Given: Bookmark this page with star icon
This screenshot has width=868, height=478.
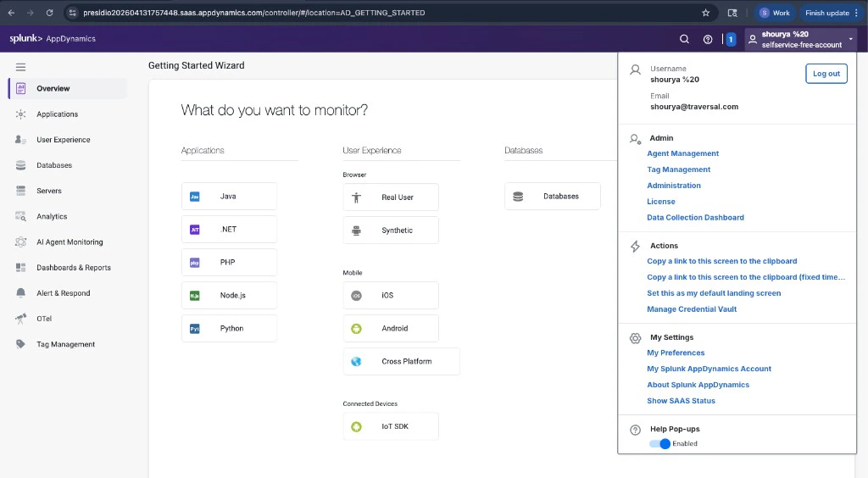Looking at the screenshot, I should (x=705, y=13).
